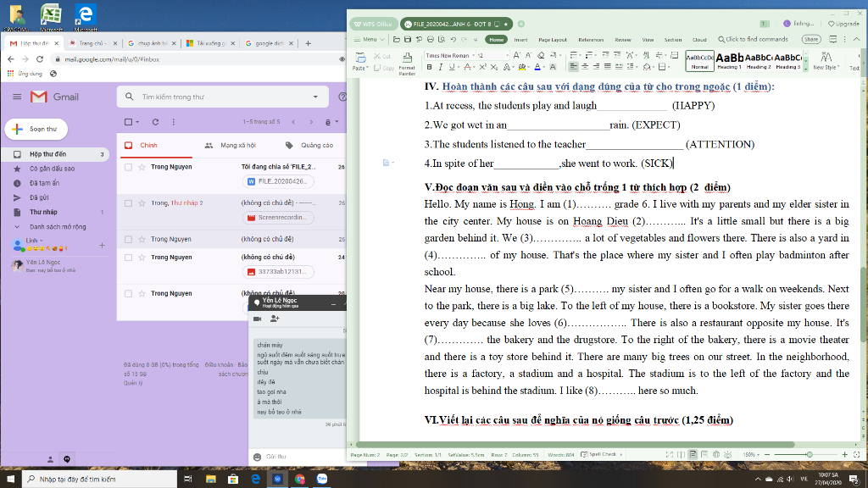Image resolution: width=868 pixels, height=488 pixels.
Task: Open the font size dropdown
Action: 506,55
